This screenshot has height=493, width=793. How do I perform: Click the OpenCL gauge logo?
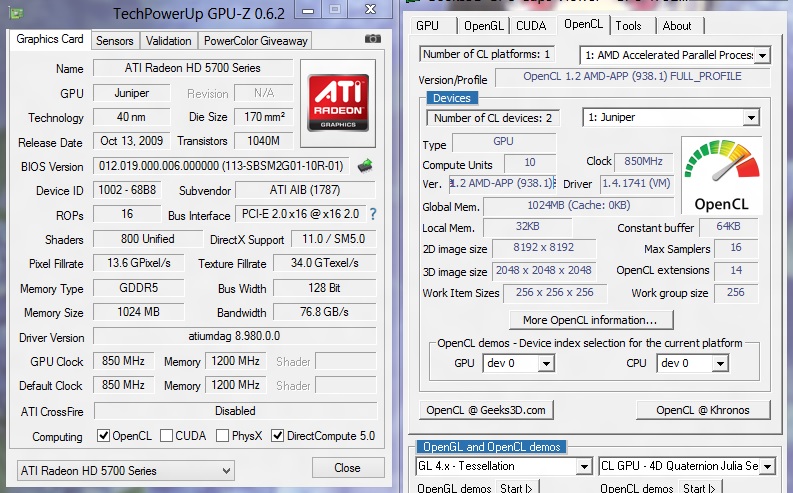tap(721, 175)
